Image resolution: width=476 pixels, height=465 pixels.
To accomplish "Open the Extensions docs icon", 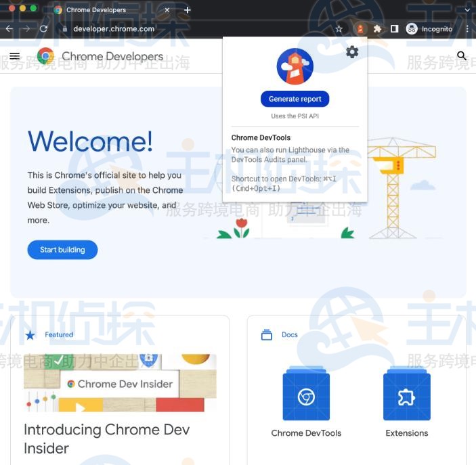I will [407, 393].
